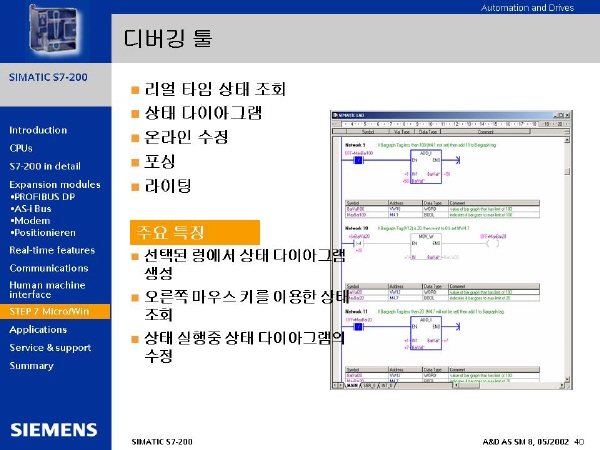The image size is (600, 450).
Task: Click the SIMATIC LAD window title bar
Action: click(451, 115)
